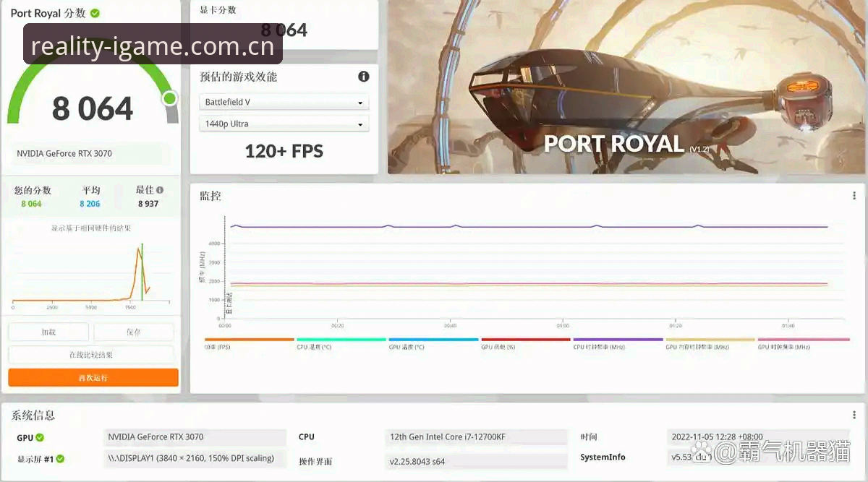Click the time field 2022-11-05 12:28

(758, 437)
